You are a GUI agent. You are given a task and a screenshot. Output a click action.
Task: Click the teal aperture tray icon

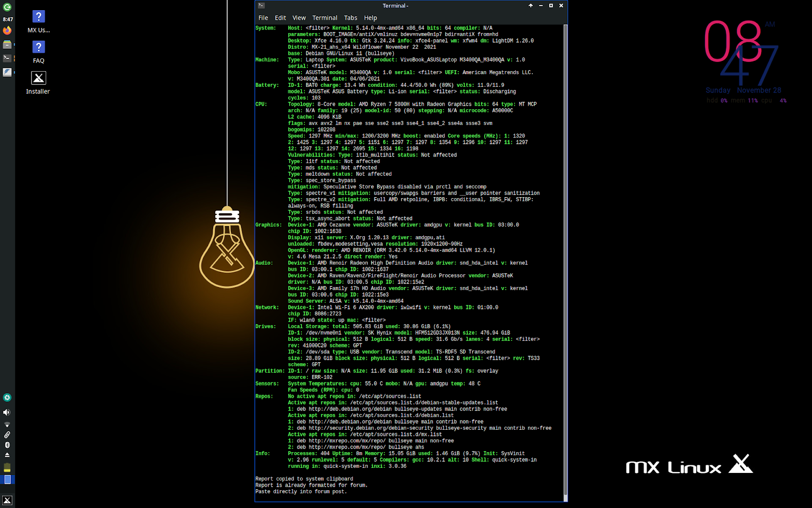coord(7,398)
